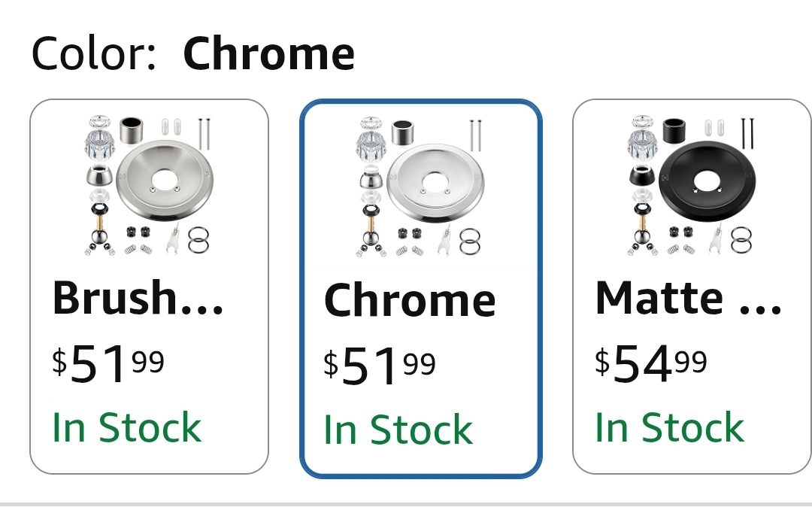This screenshot has width=812, height=507.
Task: Choose the 'Chrome' name inside selected card
Action: 410,300
